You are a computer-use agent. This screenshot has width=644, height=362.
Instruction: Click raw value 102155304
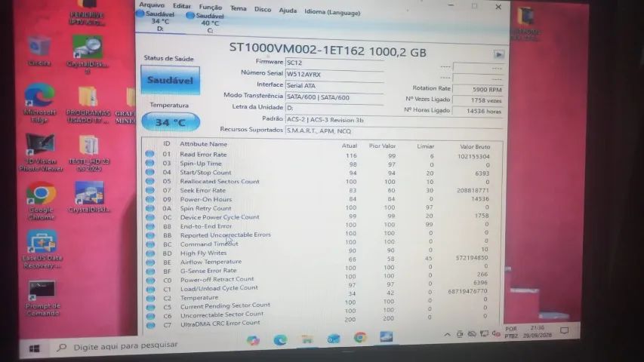pos(473,156)
